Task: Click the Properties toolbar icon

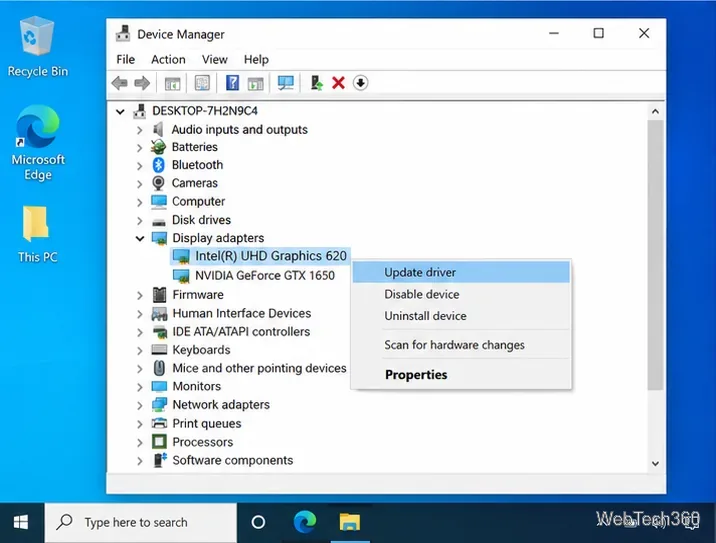Action: point(202,83)
